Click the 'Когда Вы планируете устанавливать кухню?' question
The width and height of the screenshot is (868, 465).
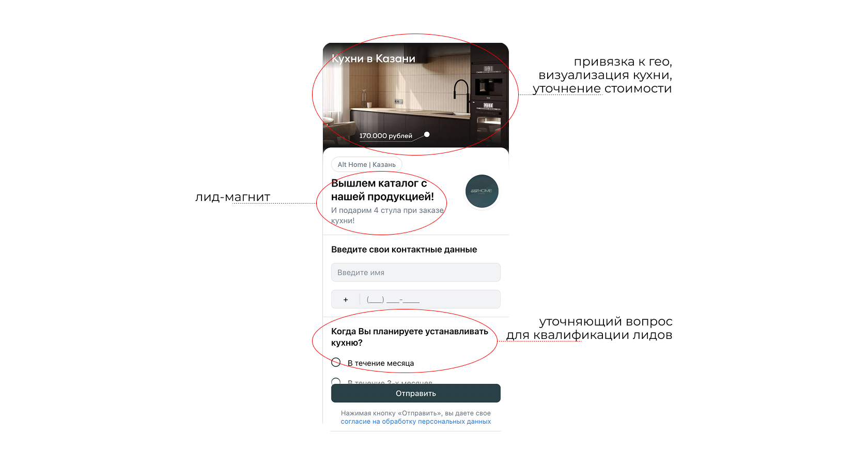410,337
